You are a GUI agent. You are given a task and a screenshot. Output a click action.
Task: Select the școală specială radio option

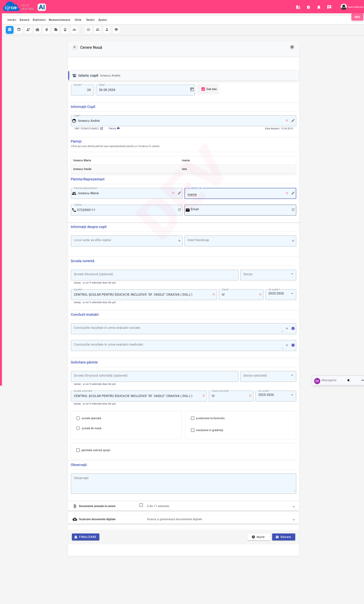pos(78,418)
